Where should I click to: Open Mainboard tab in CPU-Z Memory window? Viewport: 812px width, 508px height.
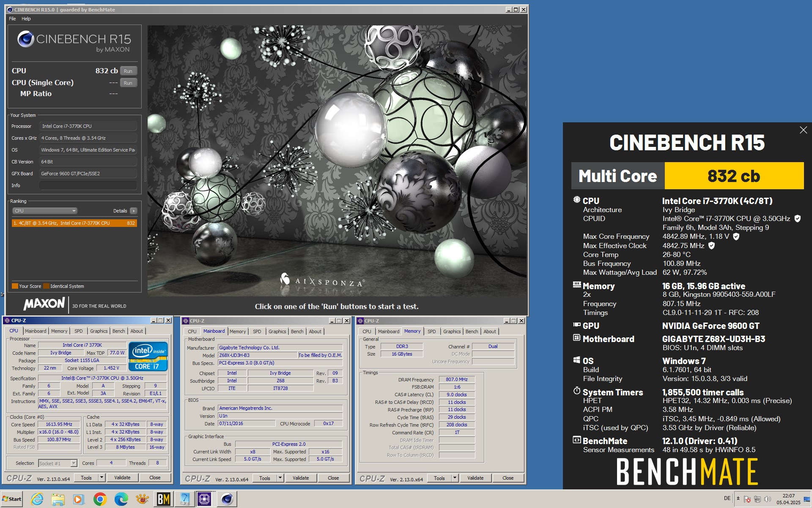[x=389, y=331]
